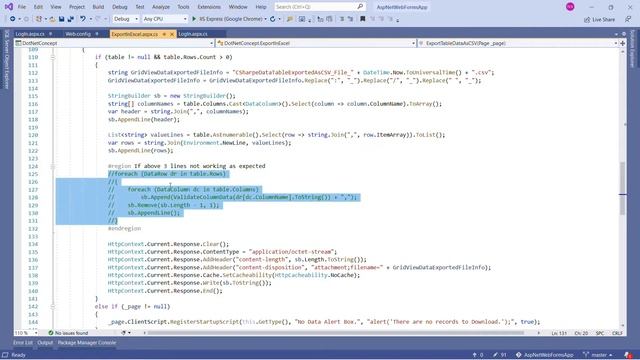This screenshot has height=360, width=640.
Task: Click the vertical scrollbar thumb of the editor
Action: [622, 188]
